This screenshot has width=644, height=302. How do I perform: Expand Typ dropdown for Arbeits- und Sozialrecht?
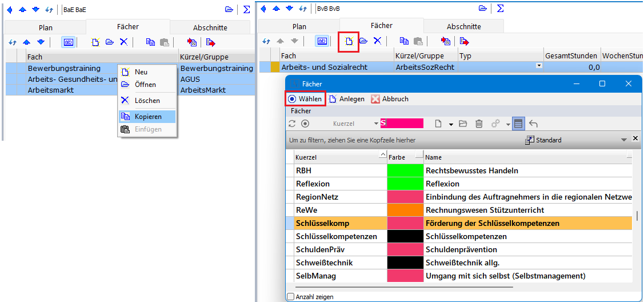tap(538, 66)
